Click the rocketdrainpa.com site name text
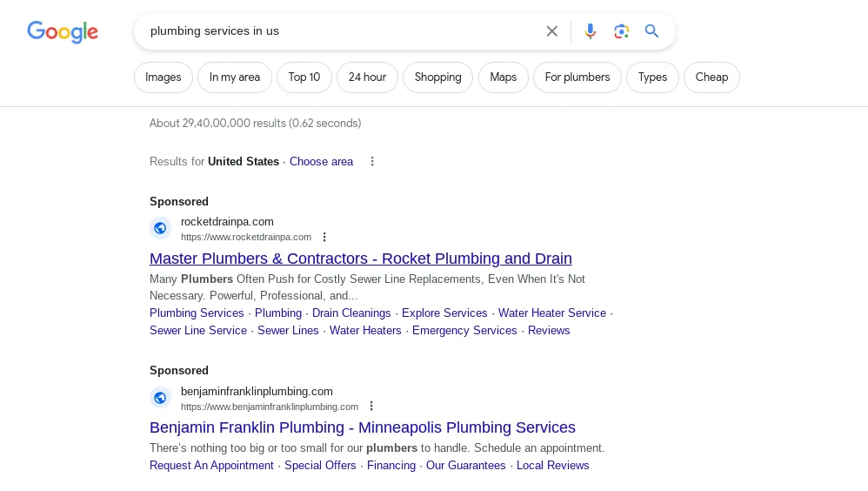The height and width of the screenshot is (491, 868). pos(227,222)
